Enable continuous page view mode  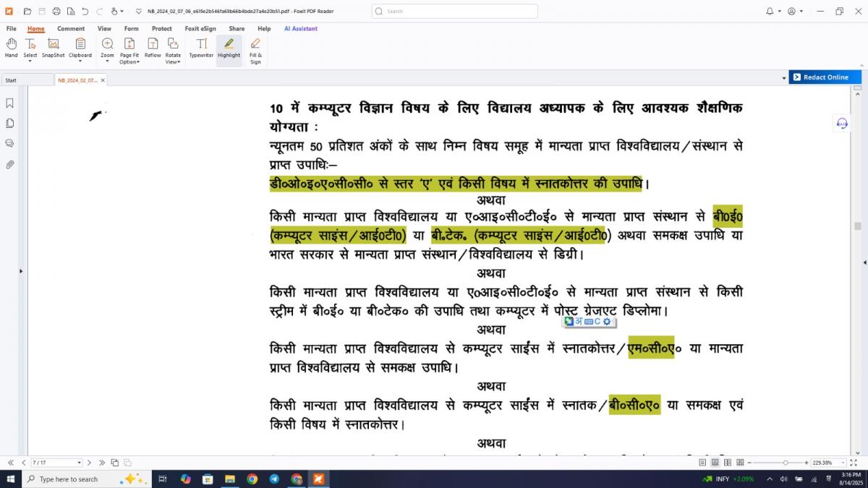pyautogui.click(x=715, y=463)
